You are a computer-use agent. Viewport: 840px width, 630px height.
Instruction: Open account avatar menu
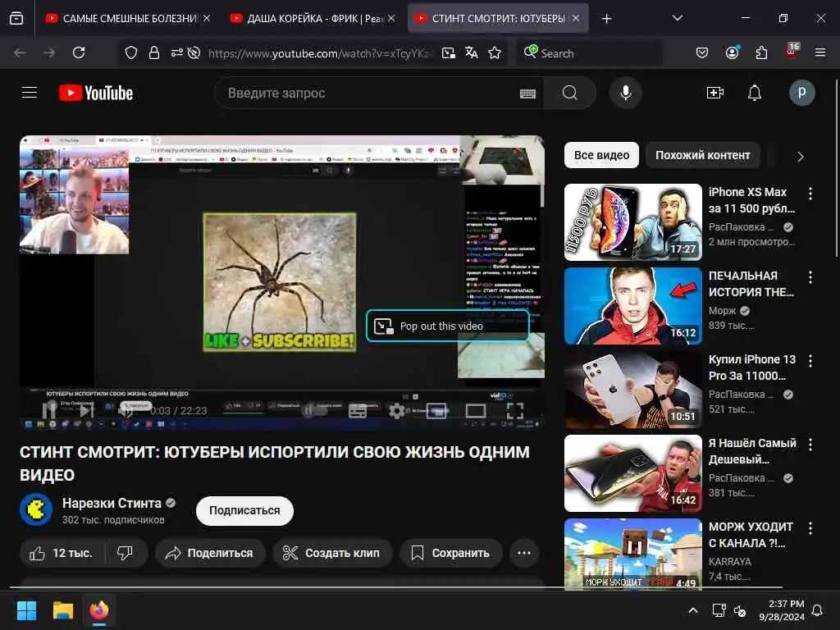[802, 93]
